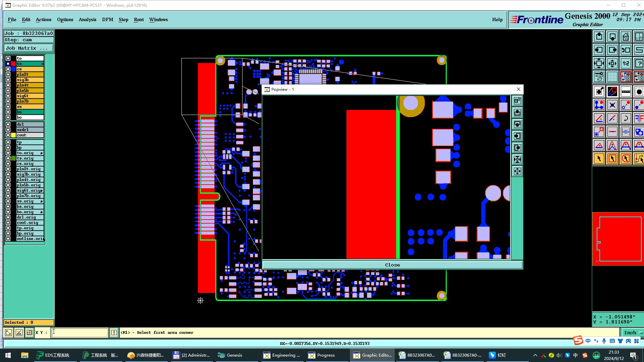644x362 pixels.
Task: Click the 1:2 zoom scale icon
Action: tap(626, 63)
